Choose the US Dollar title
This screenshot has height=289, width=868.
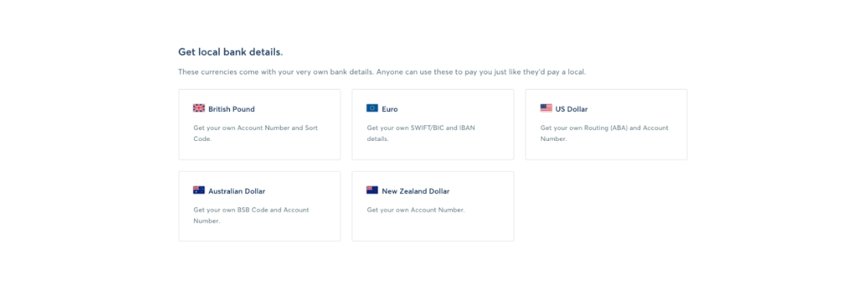coord(571,109)
